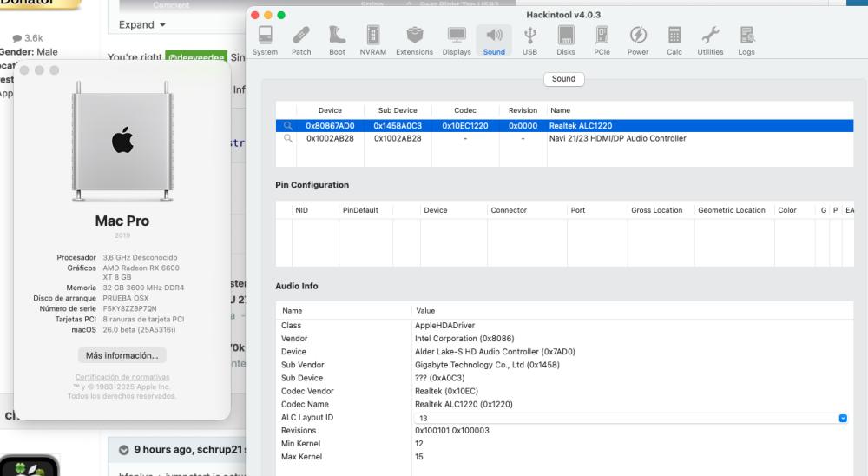This screenshot has height=476, width=868.
Task: Click the Realtek (0x10EC) codec vendor value
Action: point(446,391)
